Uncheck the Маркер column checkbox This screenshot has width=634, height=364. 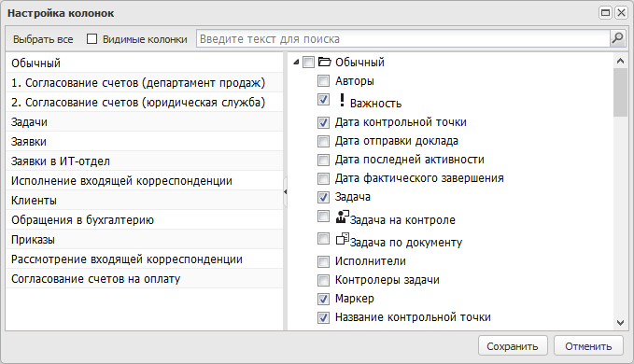[323, 299]
